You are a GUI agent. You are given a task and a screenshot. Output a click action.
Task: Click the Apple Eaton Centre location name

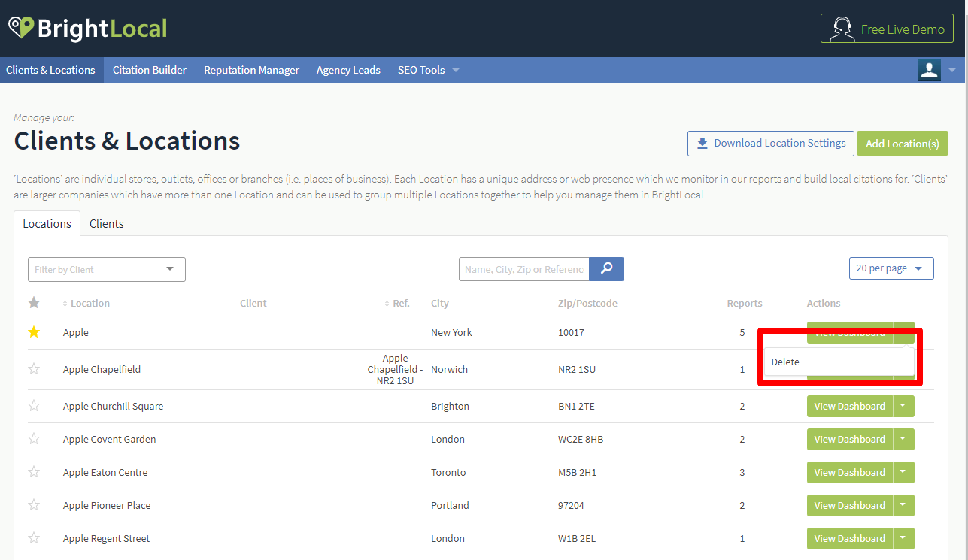coord(105,472)
